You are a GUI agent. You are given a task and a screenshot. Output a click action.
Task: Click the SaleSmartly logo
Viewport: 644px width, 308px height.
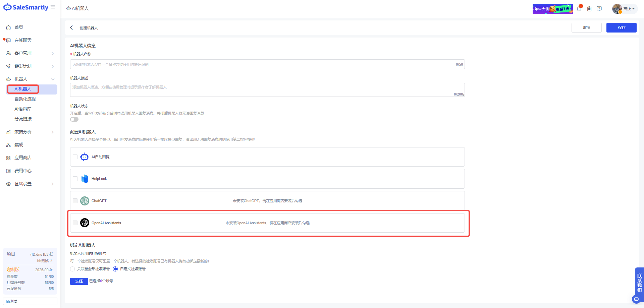[x=26, y=7]
